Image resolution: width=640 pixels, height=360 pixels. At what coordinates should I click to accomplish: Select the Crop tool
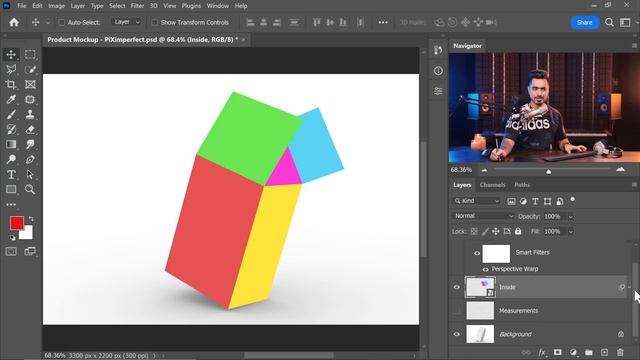[x=11, y=84]
